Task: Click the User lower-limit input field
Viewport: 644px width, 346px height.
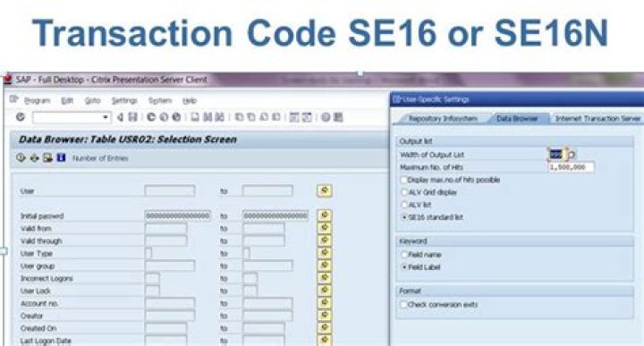Action: (170, 190)
